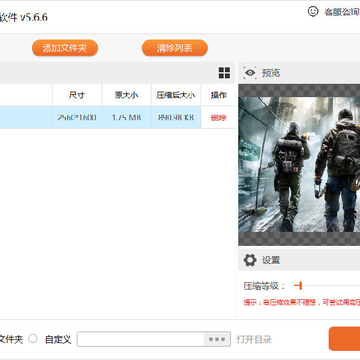Click the 压缩后大小 column header
Image resolution: width=360 pixels, height=360 pixels.
[176, 95]
